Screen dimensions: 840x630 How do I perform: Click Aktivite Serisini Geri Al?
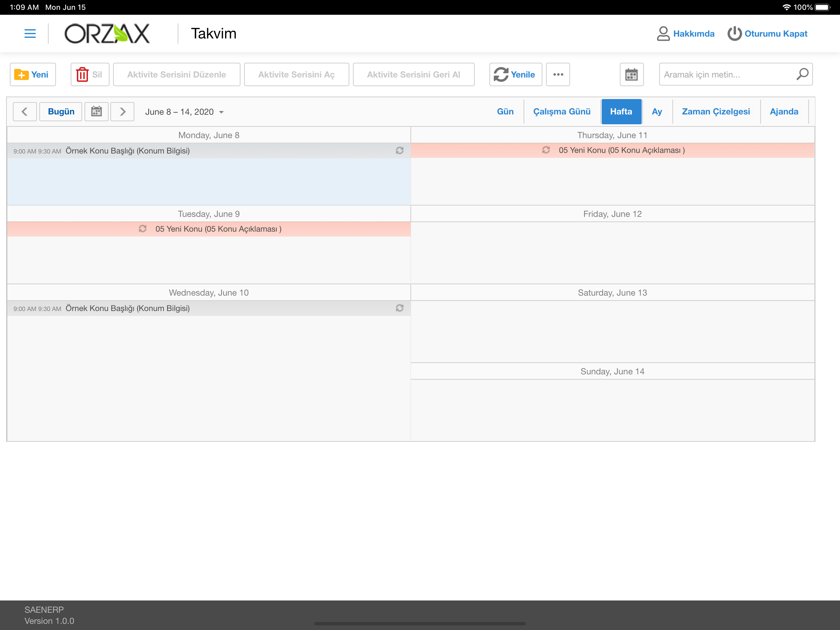click(414, 74)
